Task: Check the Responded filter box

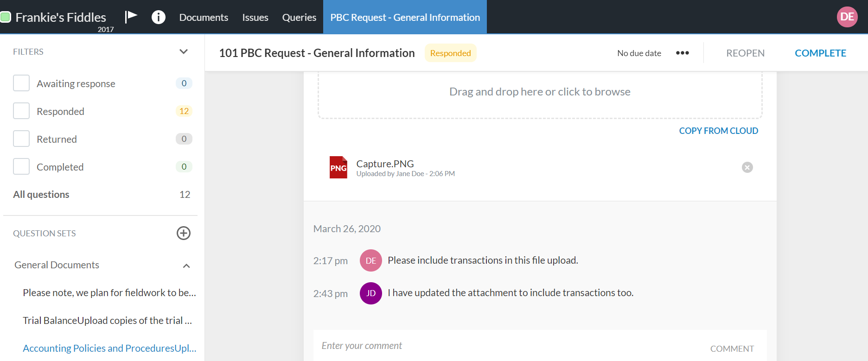Action: [21, 111]
